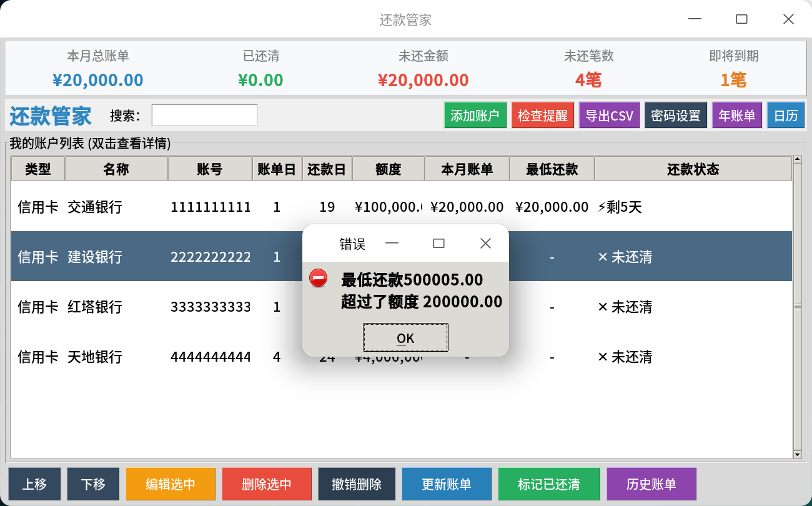Screen dimensions: 812x506
Task: Sort by the 额度 column header
Action: click(x=389, y=169)
